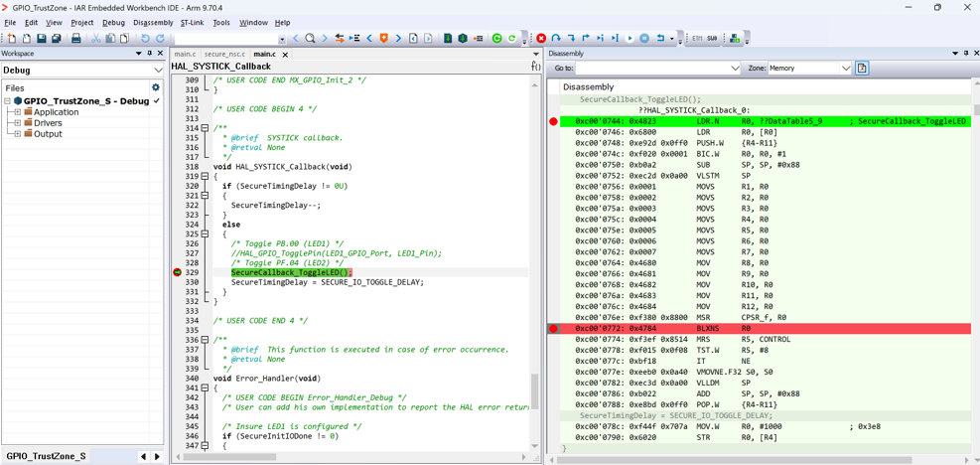Viewport: 980px width, 465px height.
Task: Click the Reset debug icon
Action: (660, 38)
